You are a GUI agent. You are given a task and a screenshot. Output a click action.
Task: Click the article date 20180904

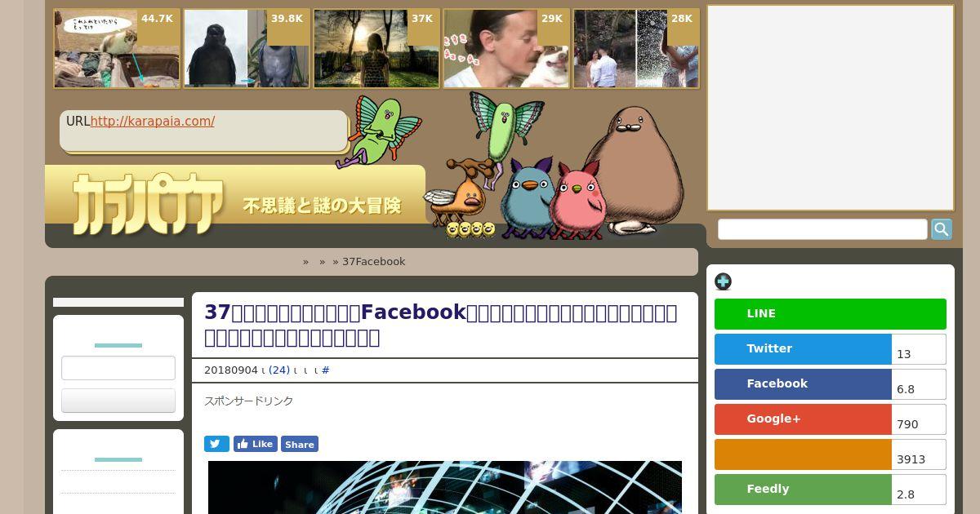coord(231,370)
